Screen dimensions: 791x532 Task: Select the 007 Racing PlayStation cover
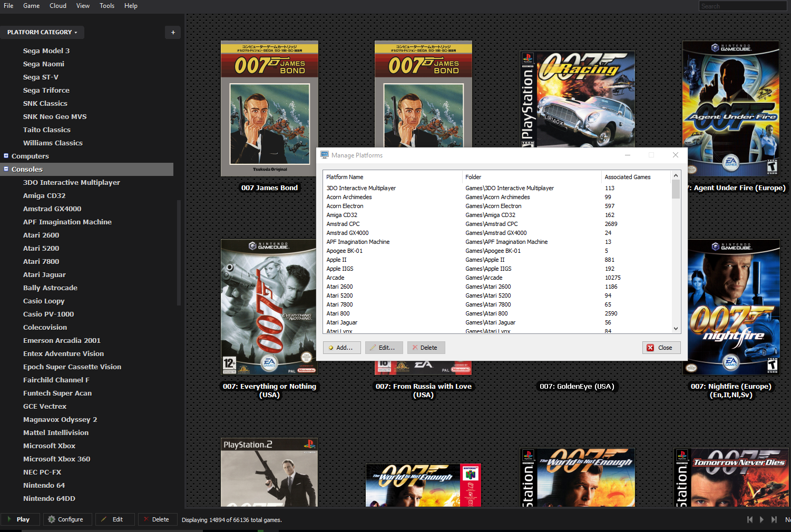pyautogui.click(x=577, y=99)
